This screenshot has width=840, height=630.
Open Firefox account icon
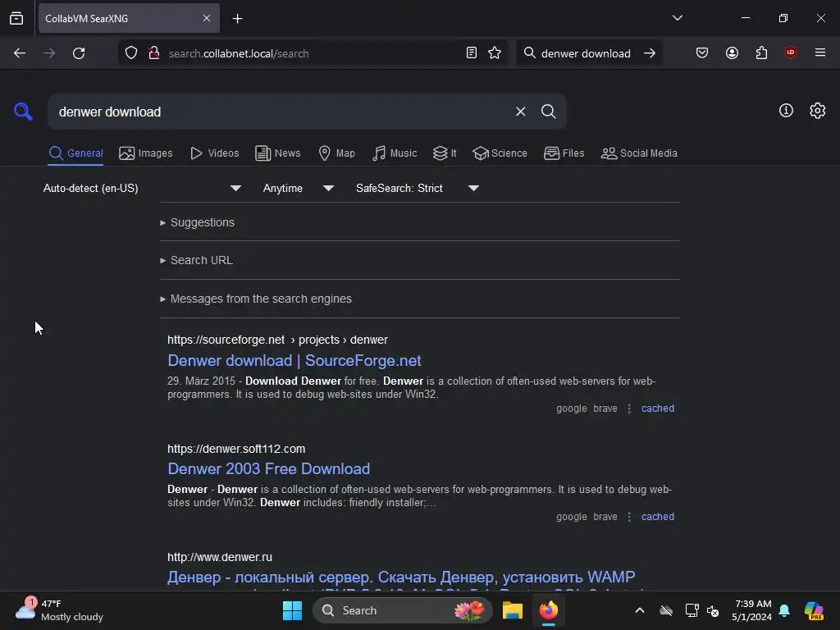[x=732, y=52]
